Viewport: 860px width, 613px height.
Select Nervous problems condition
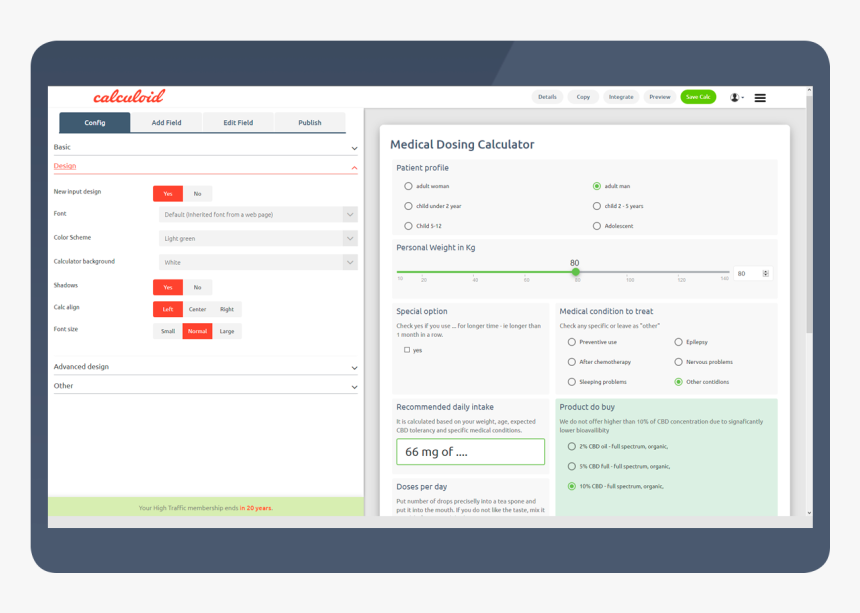[x=678, y=362]
